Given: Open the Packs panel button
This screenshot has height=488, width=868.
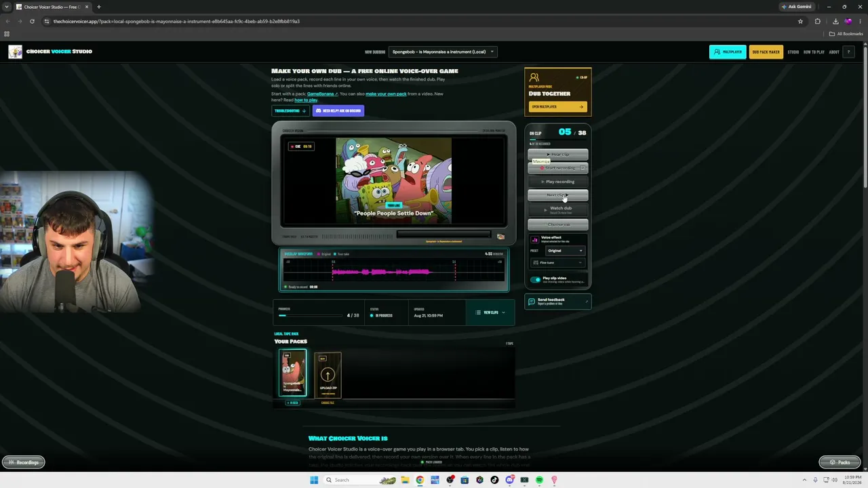Looking at the screenshot, I should pyautogui.click(x=840, y=462).
